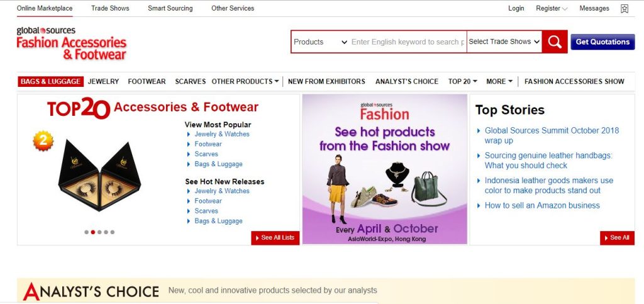Open the Fashion show promo banner
This screenshot has height=304, width=644.
coord(385,169)
